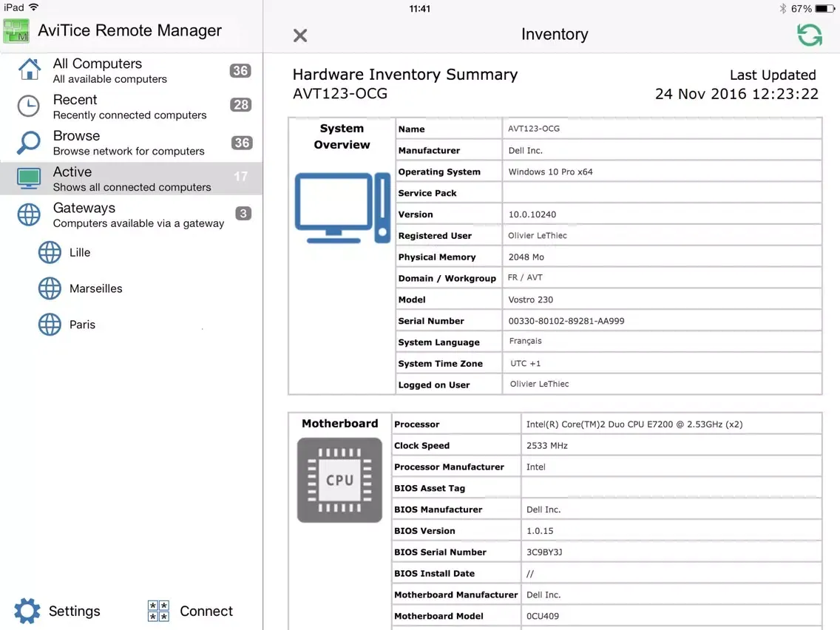
Task: Click the Windows 10 Pro x64 value
Action: [x=550, y=172]
